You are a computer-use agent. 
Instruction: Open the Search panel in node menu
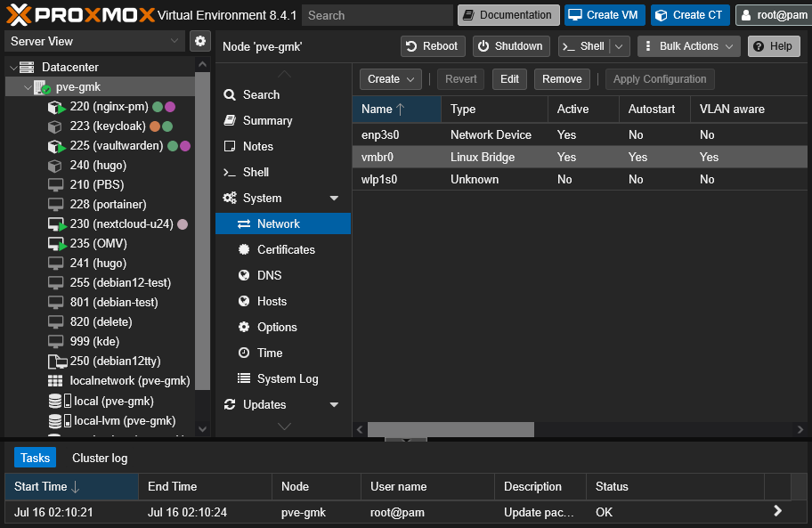pyautogui.click(x=283, y=94)
